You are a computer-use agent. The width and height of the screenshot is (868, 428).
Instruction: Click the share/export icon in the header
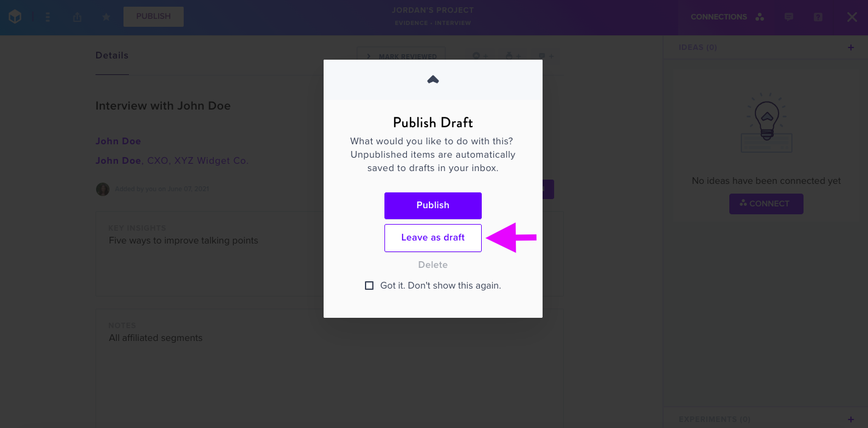(x=77, y=17)
